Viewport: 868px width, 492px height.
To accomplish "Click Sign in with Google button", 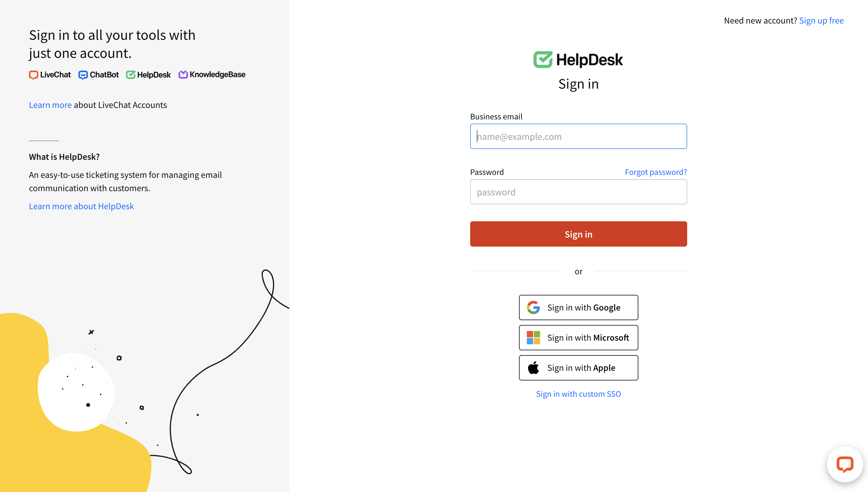I will coord(578,307).
